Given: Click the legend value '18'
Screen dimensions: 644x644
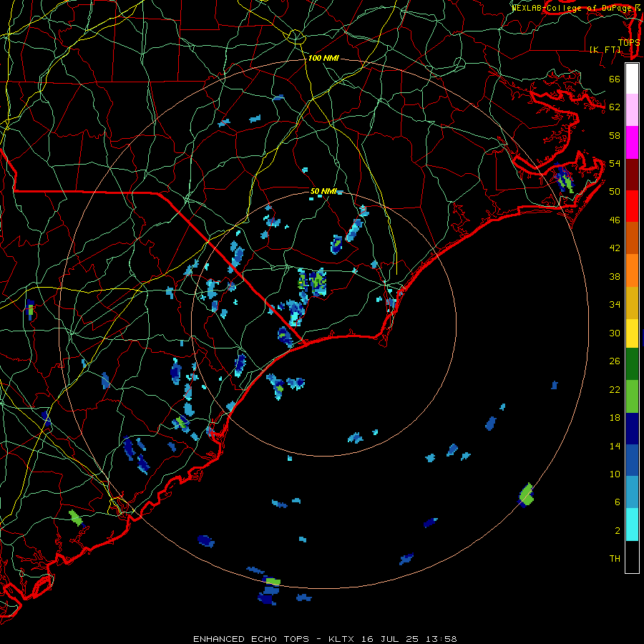Looking at the screenshot, I should (615, 418).
